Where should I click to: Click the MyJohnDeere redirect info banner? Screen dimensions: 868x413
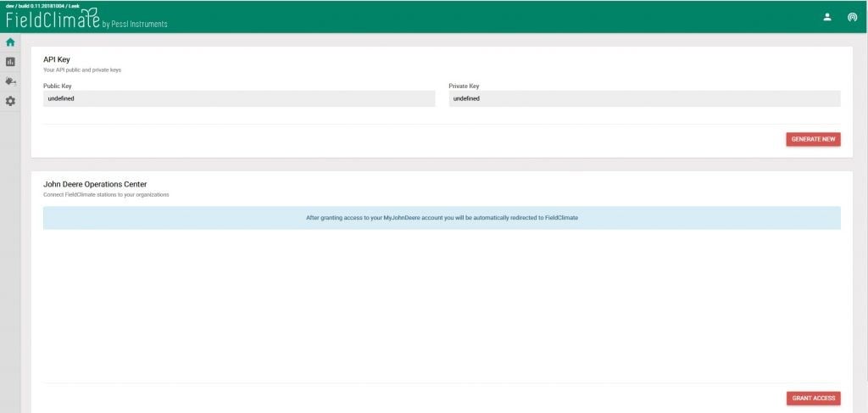point(442,218)
